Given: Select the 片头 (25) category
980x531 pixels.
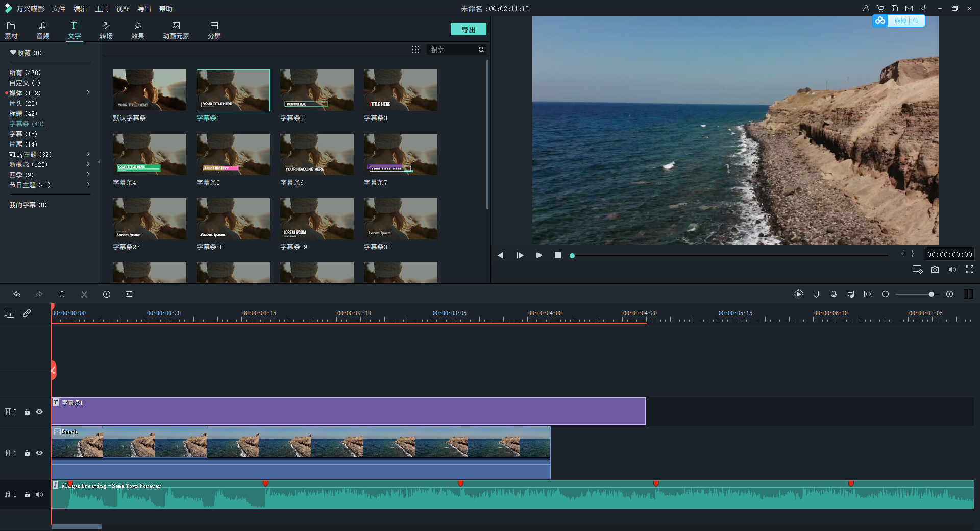Looking at the screenshot, I should [x=23, y=103].
